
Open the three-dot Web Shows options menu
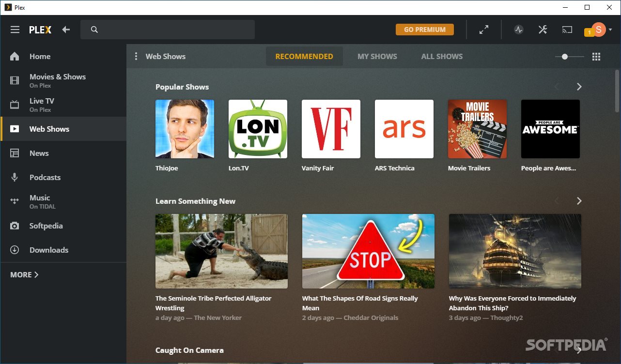click(x=136, y=56)
